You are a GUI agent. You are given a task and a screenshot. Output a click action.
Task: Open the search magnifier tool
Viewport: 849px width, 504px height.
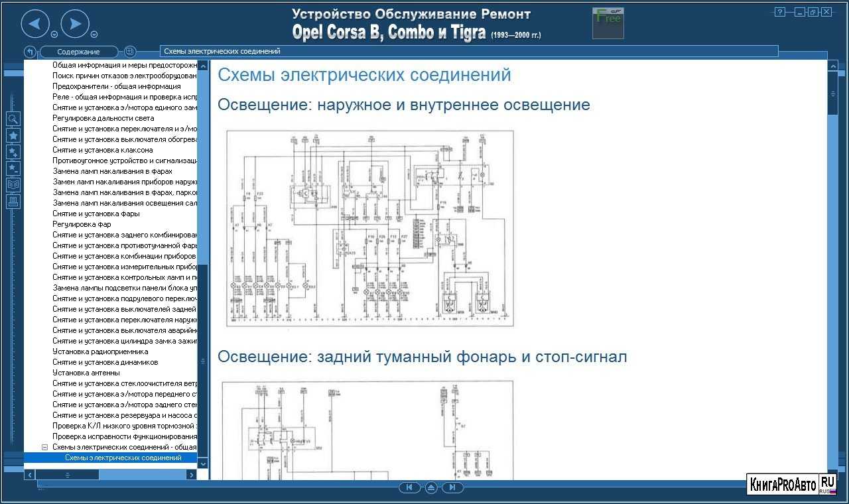(x=13, y=119)
